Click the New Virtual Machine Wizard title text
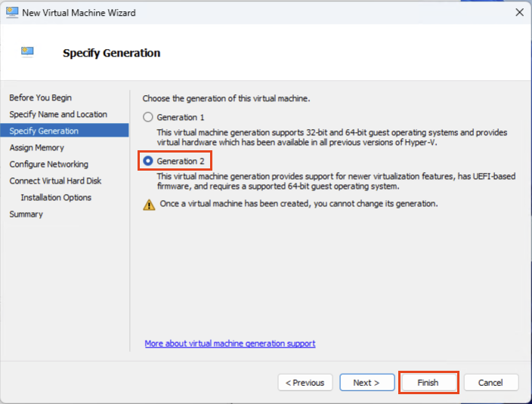 pyautogui.click(x=79, y=13)
